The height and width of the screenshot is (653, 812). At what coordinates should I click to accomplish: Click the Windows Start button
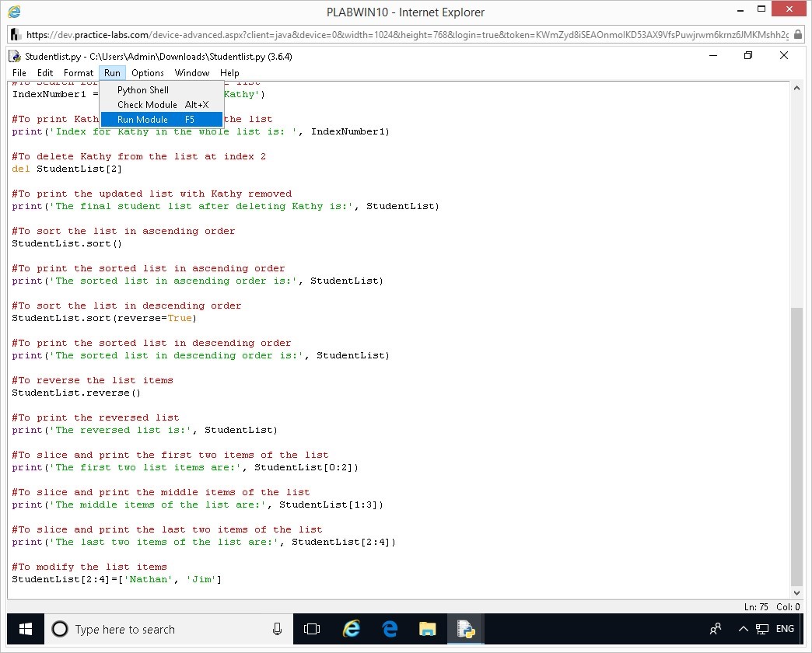(x=25, y=629)
